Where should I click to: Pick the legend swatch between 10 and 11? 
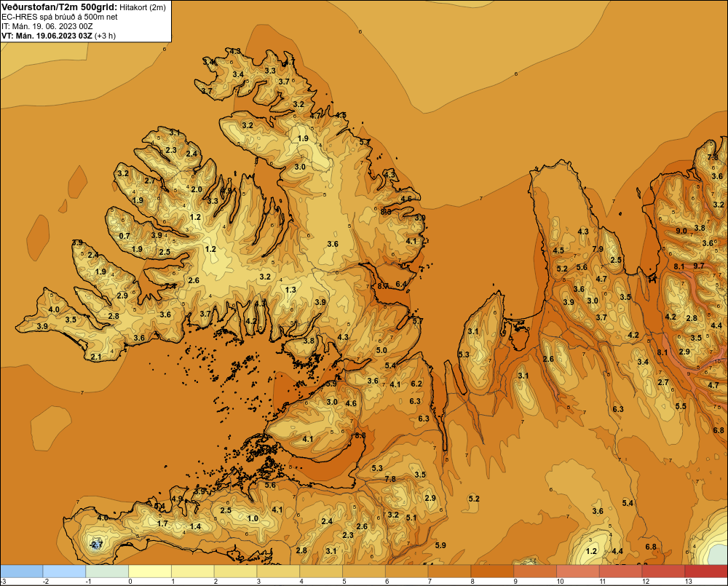[x=578, y=571]
